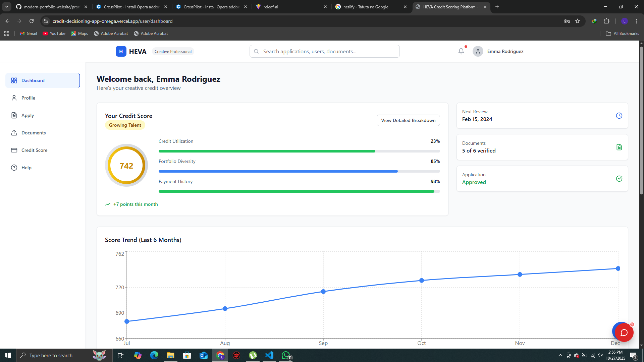Dismiss the chat bubble's small close badge
This screenshot has height=362, width=644.
click(x=632, y=324)
